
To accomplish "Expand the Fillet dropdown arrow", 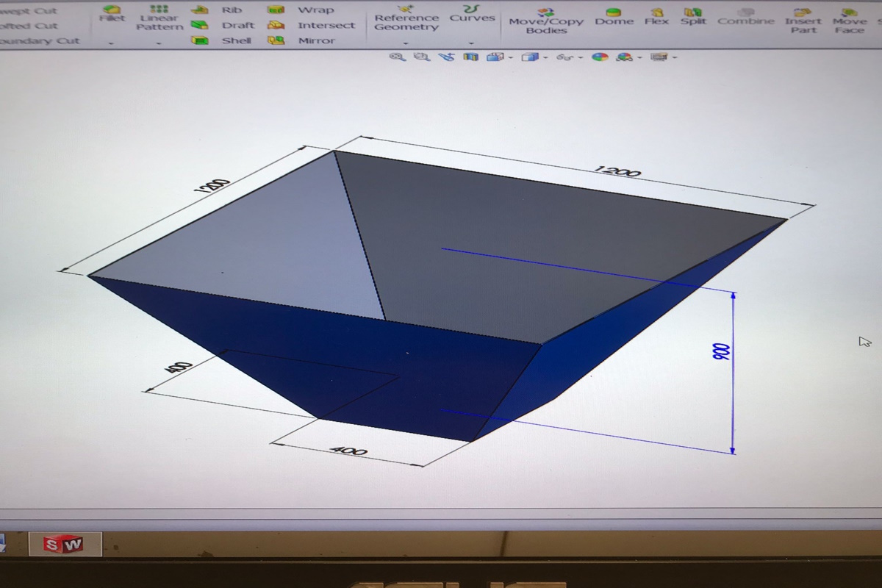I will [110, 45].
